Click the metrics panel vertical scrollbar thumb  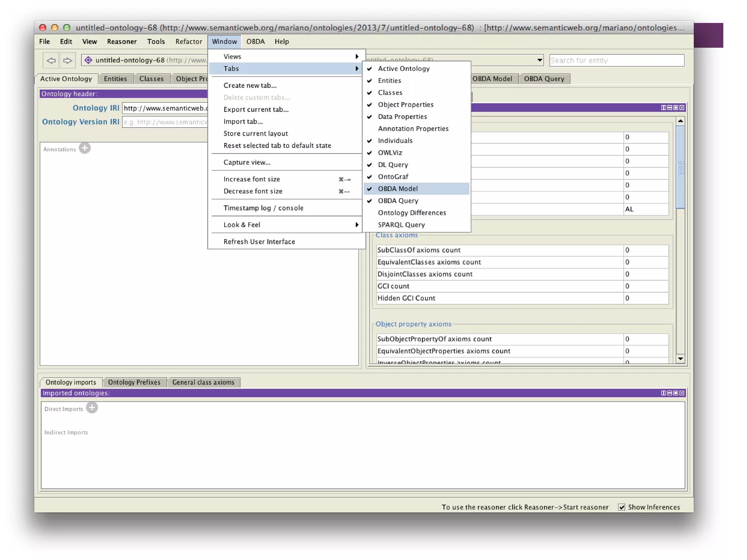pos(680,167)
